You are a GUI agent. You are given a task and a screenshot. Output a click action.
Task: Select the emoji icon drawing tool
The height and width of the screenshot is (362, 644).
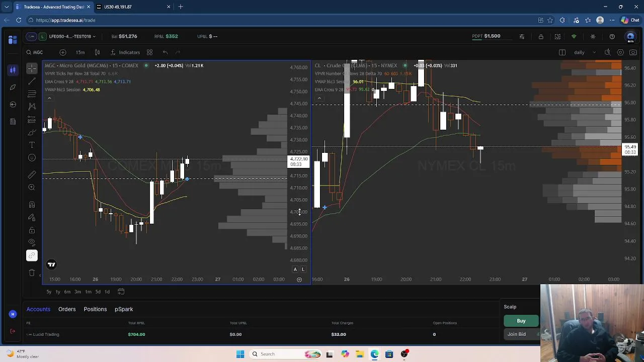point(32,158)
